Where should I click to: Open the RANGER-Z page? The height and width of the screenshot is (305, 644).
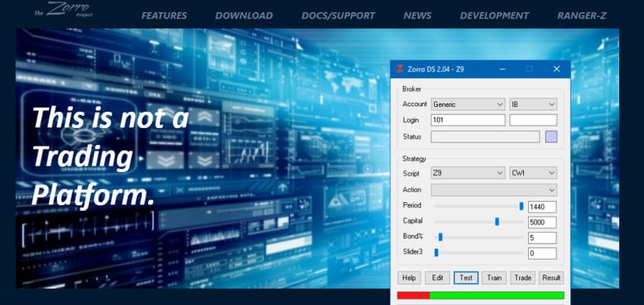pyautogui.click(x=581, y=15)
